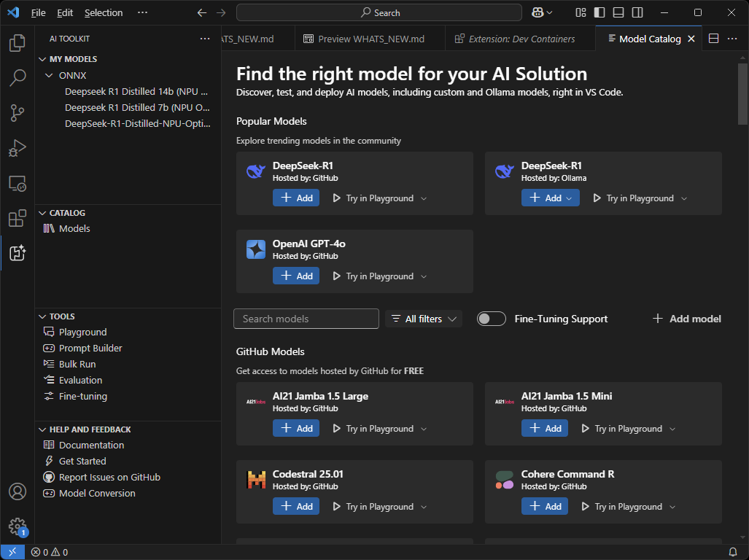This screenshot has width=749, height=560.
Task: Open the Remote Explorer icon
Action: click(x=17, y=183)
